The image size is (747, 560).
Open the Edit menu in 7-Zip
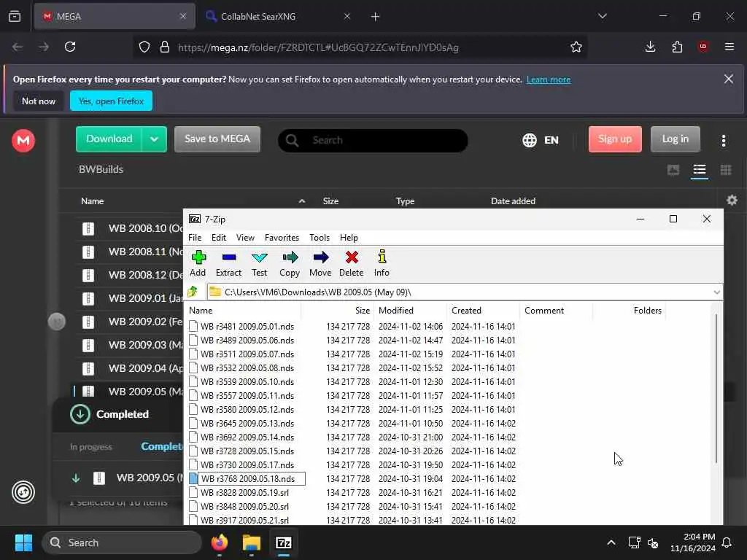click(219, 237)
